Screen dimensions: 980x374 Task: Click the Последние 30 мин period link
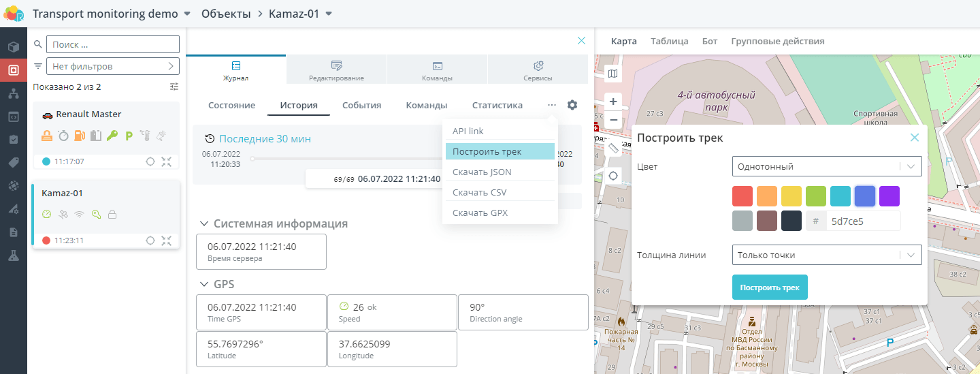click(265, 139)
